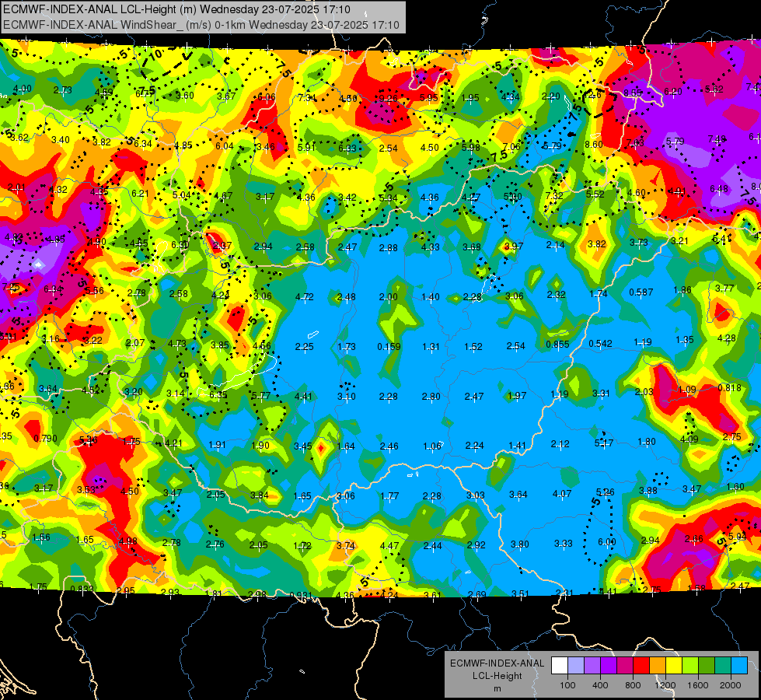Select the magenta legend color swatch
The image size is (761, 700).
coord(625,666)
